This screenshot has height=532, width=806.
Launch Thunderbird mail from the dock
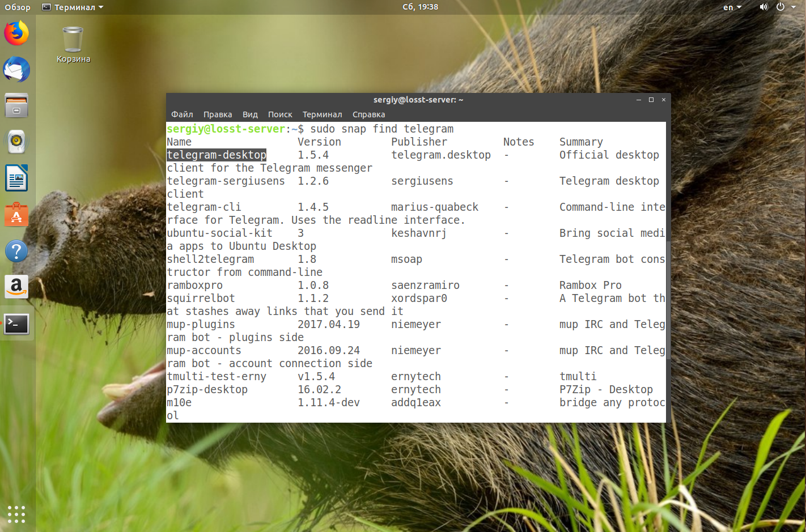pyautogui.click(x=16, y=70)
